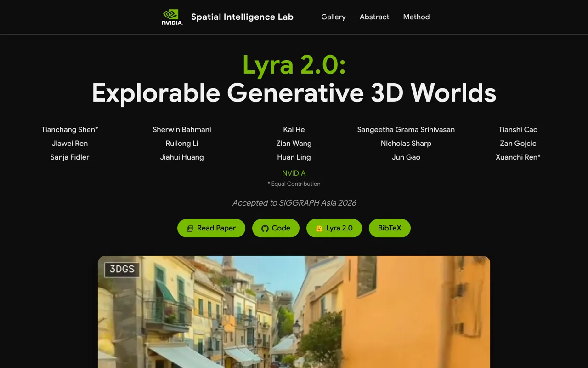Click the GitHub icon in Code button
This screenshot has width=588, height=368.
coord(265,229)
